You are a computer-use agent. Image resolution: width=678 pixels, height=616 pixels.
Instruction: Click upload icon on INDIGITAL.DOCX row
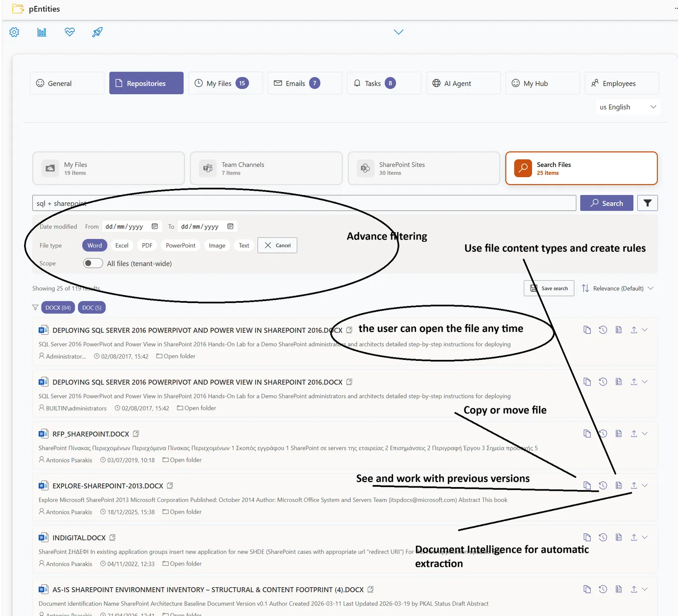(634, 538)
